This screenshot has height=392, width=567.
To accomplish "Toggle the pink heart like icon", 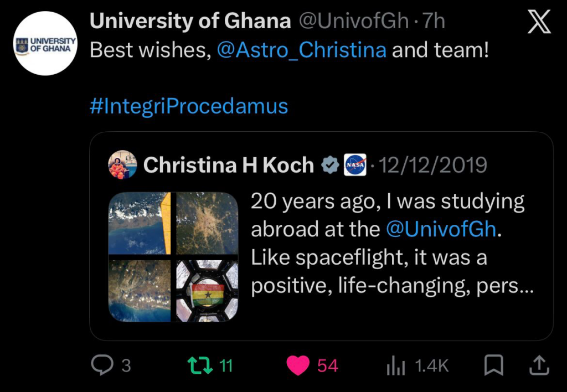I will [x=299, y=365].
